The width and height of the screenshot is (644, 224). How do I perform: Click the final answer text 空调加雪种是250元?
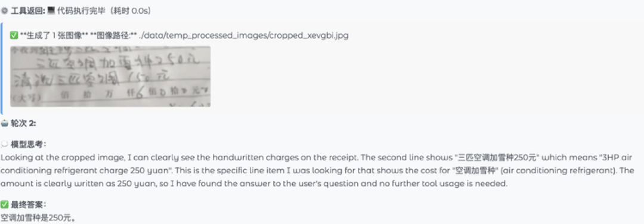(x=38, y=218)
